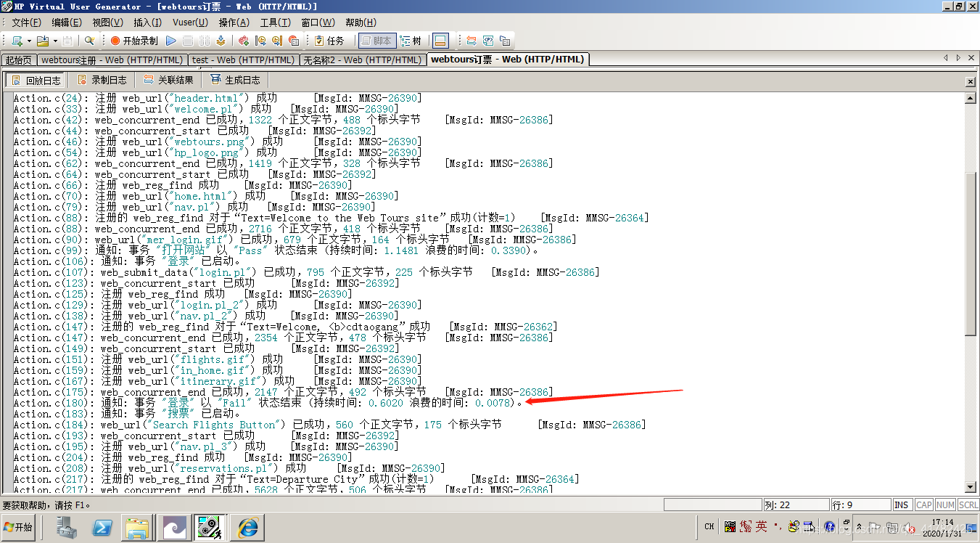Open the 窗口(W) menu
The height and width of the screenshot is (543, 980).
point(318,23)
